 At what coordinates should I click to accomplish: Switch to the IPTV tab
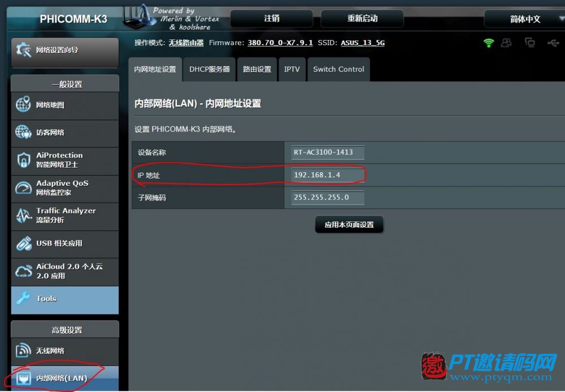(292, 69)
